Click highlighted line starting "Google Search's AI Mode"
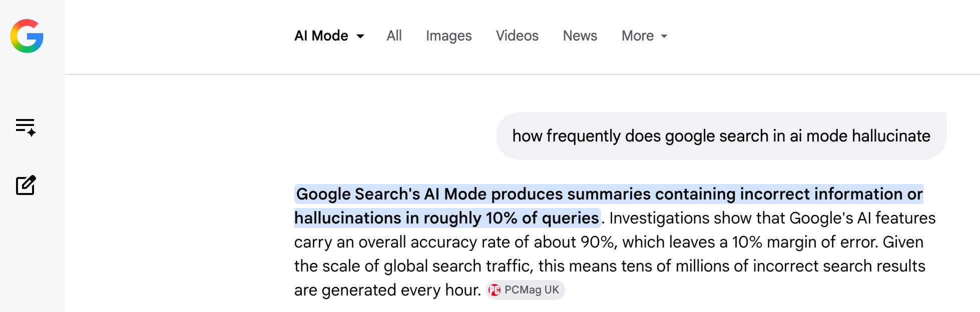The height and width of the screenshot is (312, 980). point(609,194)
